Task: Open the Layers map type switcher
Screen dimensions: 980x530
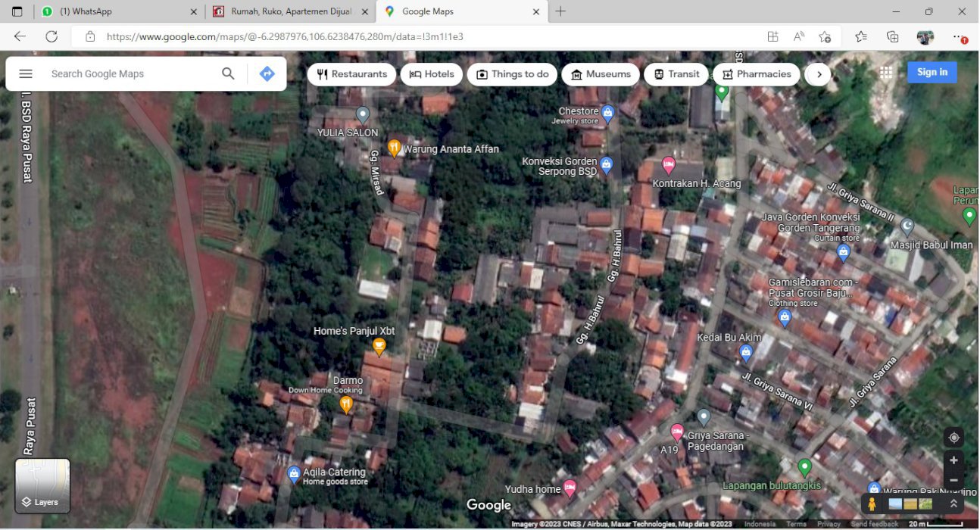Action: 42,485
